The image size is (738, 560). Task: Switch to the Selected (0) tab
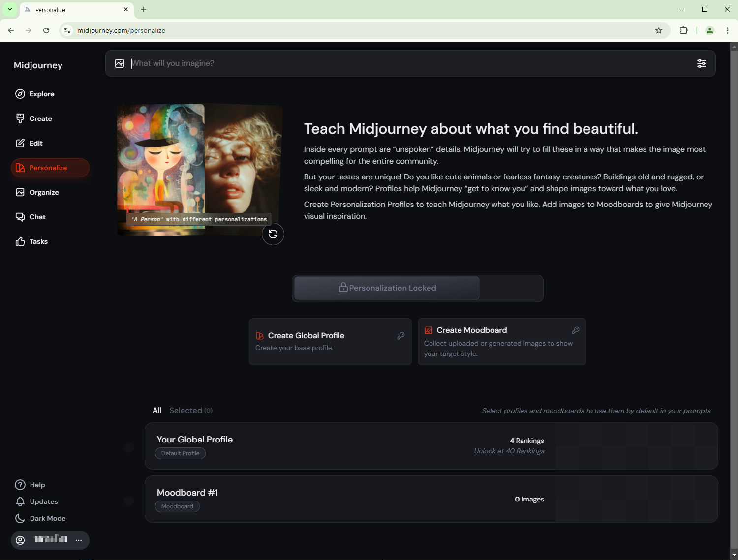click(191, 411)
